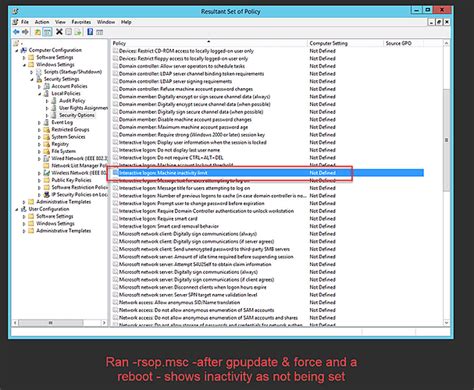Click icon of Interactive logon: Require smart card
This screenshot has width=474, height=390.
[115, 219]
